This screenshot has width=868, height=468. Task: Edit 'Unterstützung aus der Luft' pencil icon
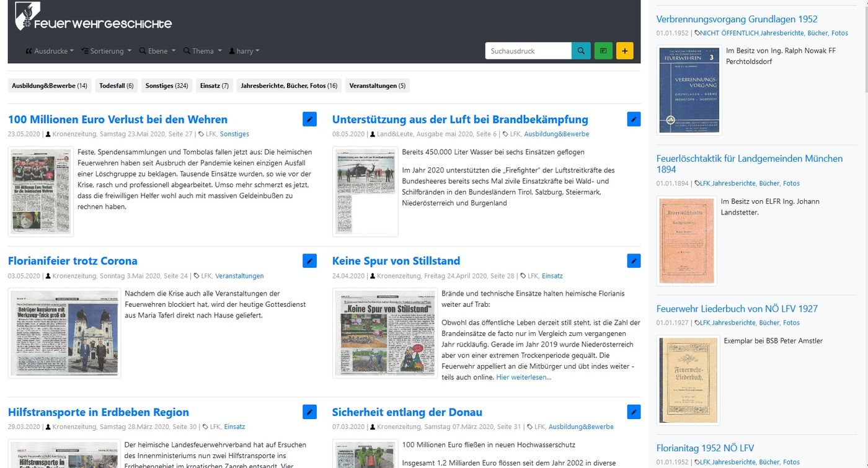click(x=634, y=120)
